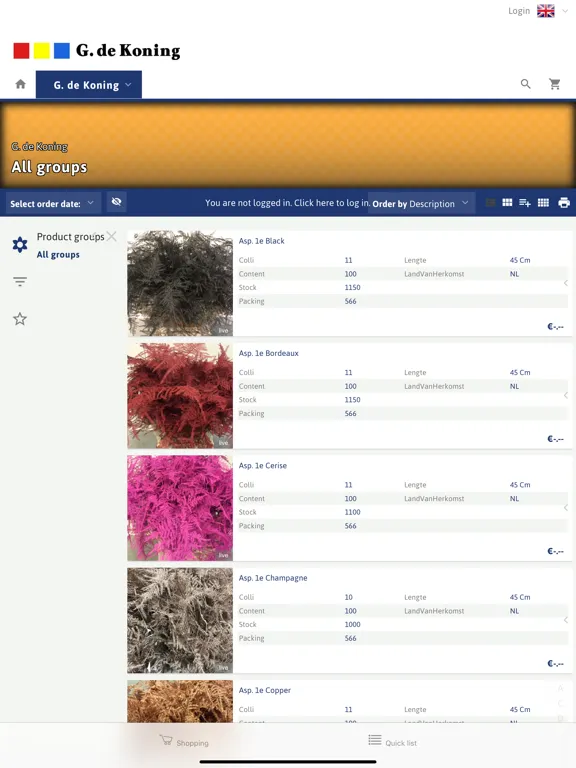Open favorites star icon in sidebar

pos(20,319)
